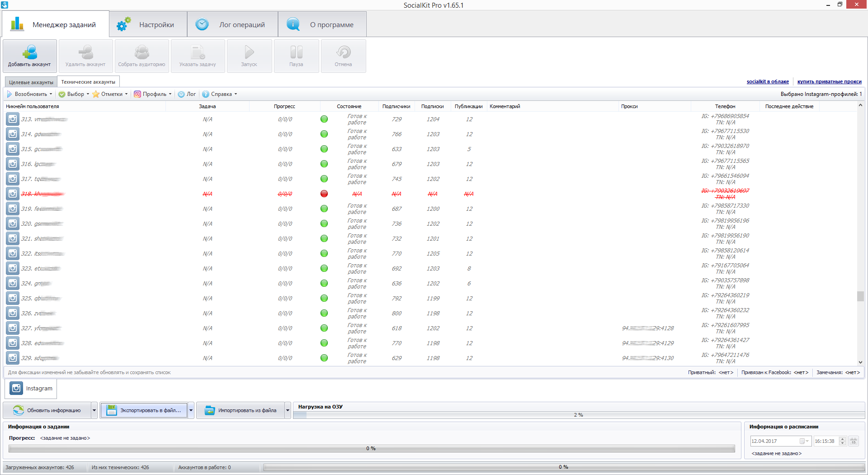Click Обновить информацию button
This screenshot has width=868, height=475.
click(47, 410)
